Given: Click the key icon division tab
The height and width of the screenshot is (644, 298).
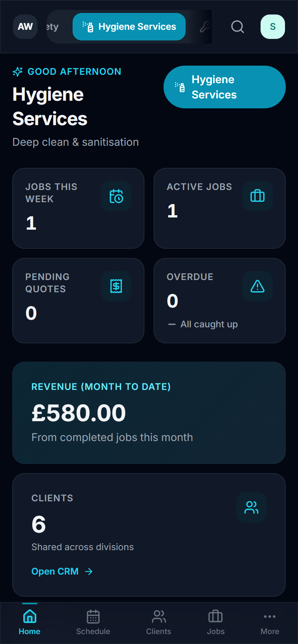Looking at the screenshot, I should 205,27.
